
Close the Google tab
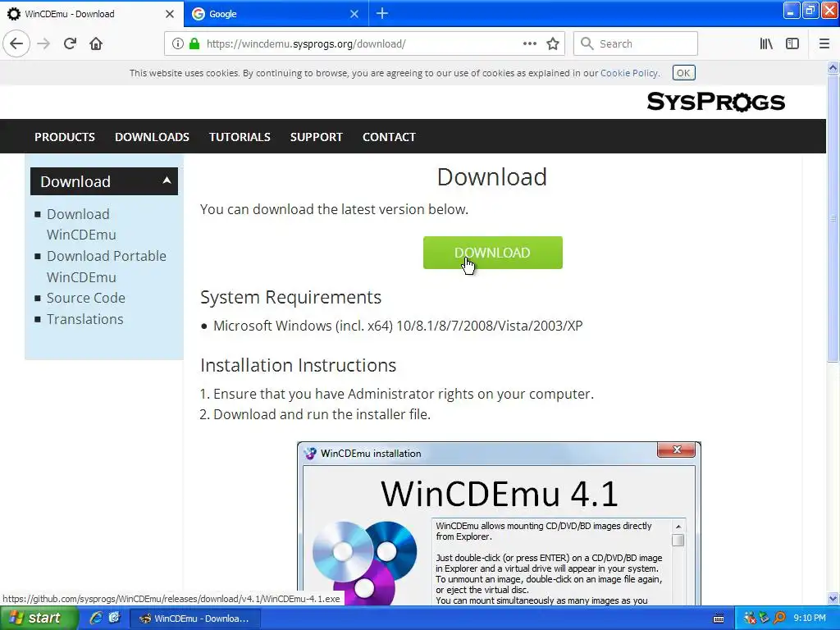tap(354, 14)
